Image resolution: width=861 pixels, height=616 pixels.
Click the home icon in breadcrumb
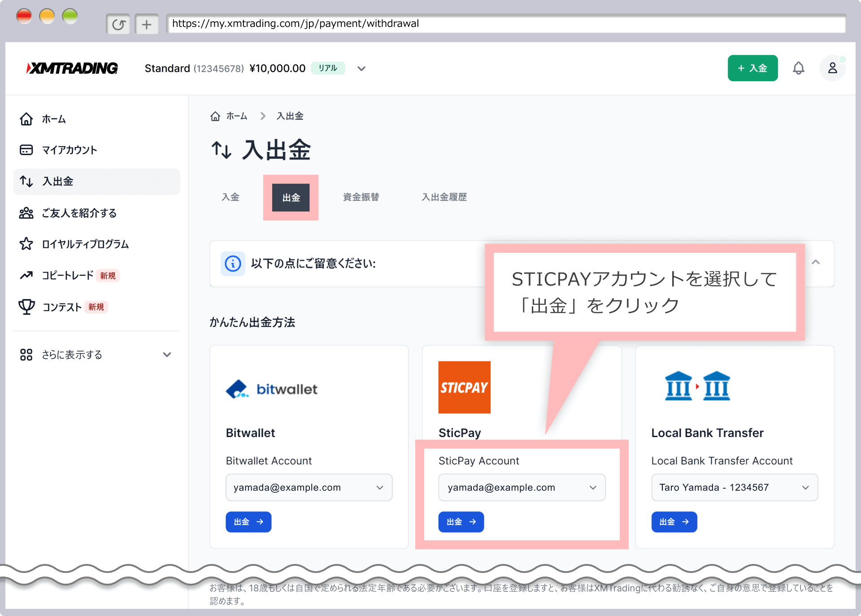click(215, 116)
